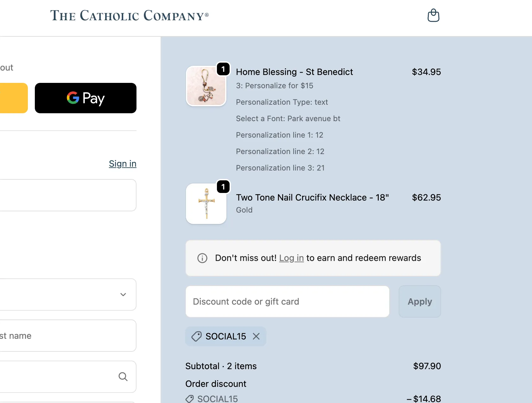
Task: Click the quantity badge on Home Blessing item
Action: (x=223, y=69)
